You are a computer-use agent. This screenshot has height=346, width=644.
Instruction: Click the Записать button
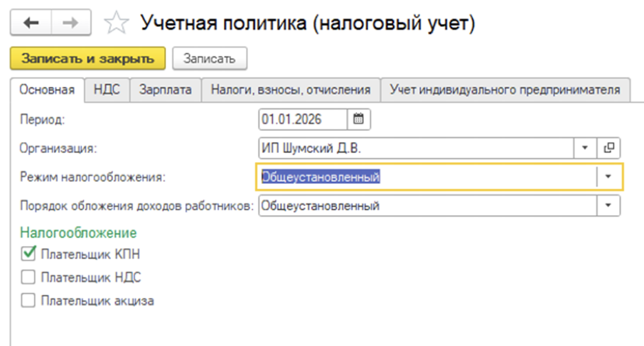[x=209, y=59]
